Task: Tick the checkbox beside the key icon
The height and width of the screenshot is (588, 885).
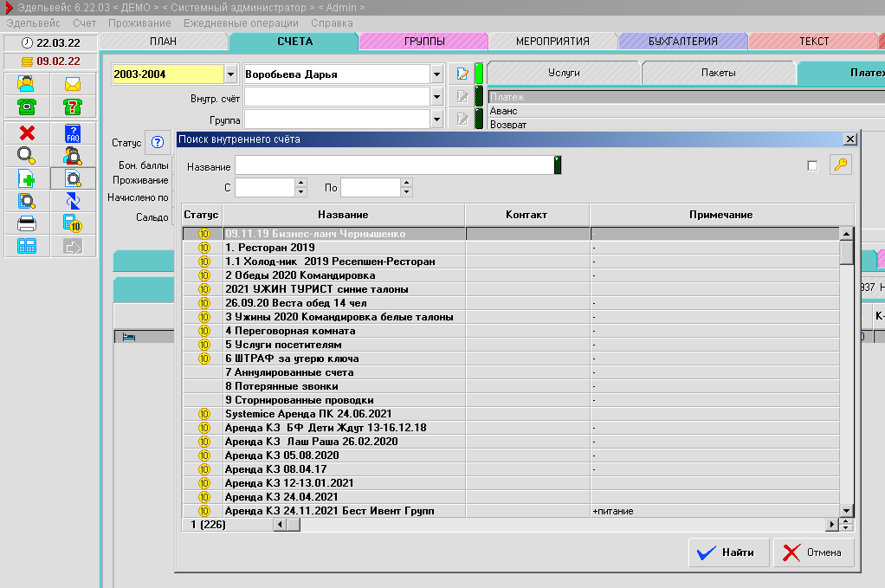Action: pos(812,166)
